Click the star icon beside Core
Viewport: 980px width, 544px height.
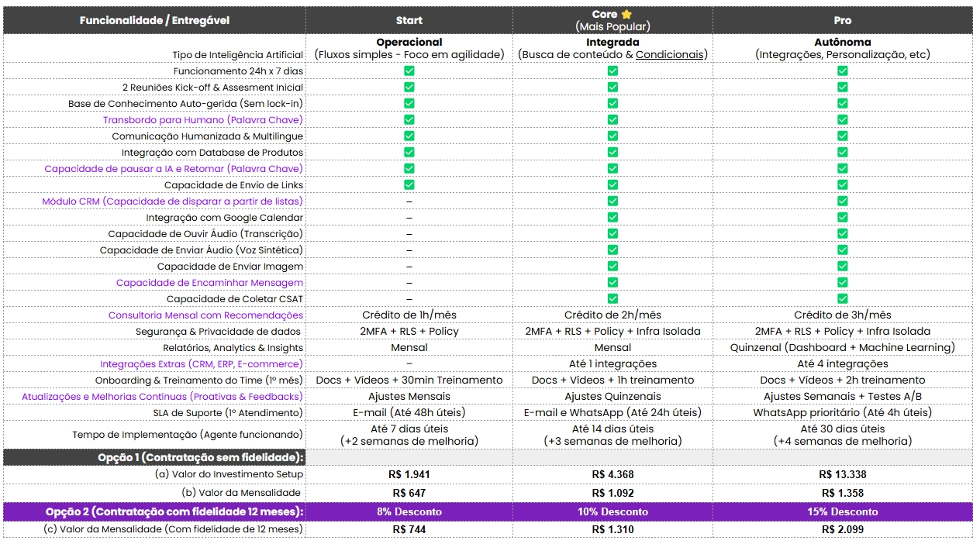click(x=626, y=15)
